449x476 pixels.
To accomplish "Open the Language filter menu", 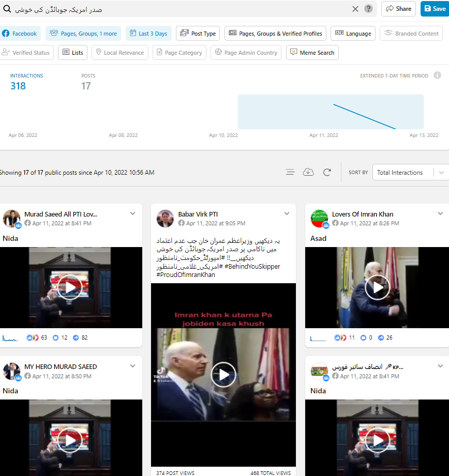I will click(353, 34).
